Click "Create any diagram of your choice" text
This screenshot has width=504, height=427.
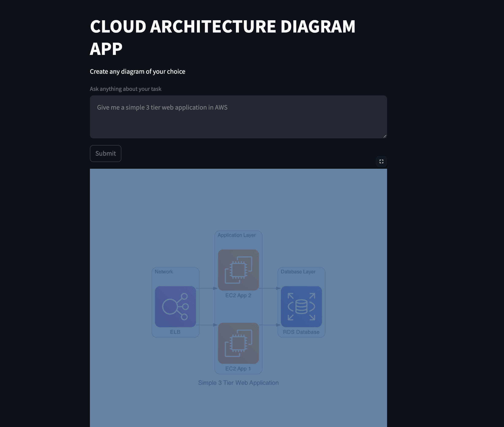137,72
